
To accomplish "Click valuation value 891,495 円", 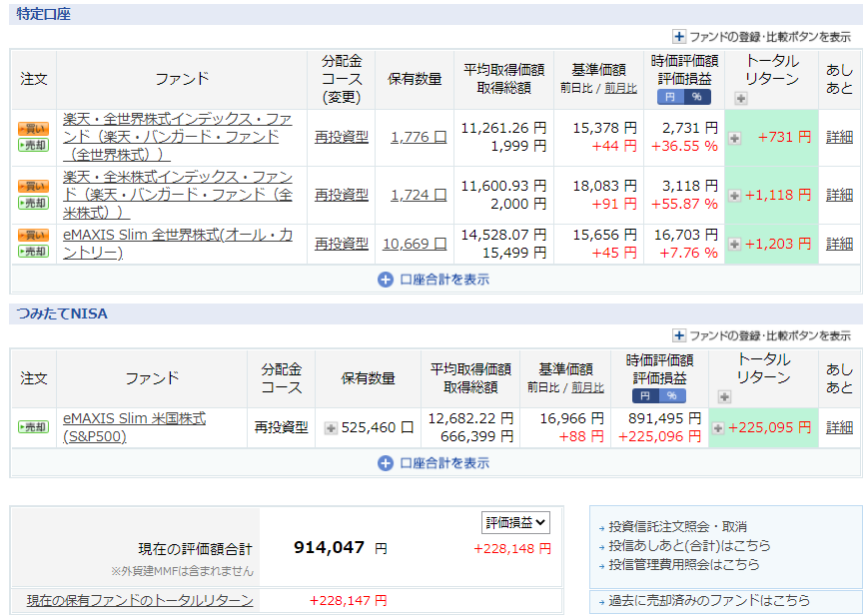I will click(664, 418).
